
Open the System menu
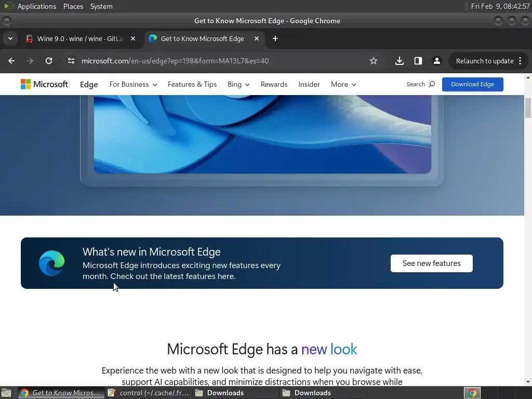click(x=101, y=6)
